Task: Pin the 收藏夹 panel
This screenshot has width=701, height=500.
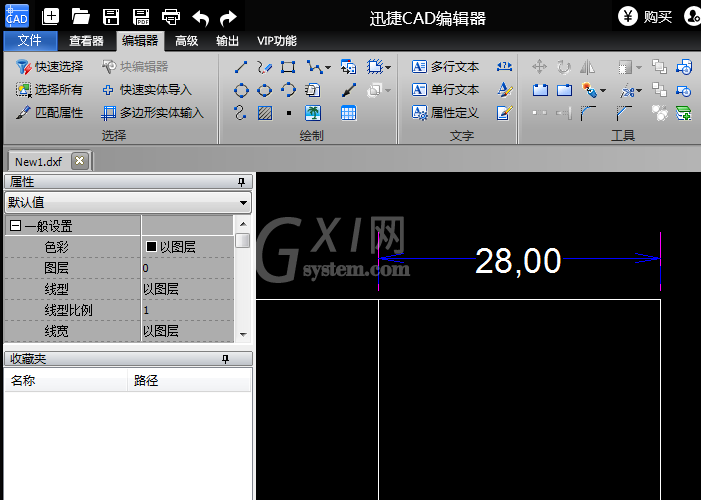Action: (x=225, y=359)
